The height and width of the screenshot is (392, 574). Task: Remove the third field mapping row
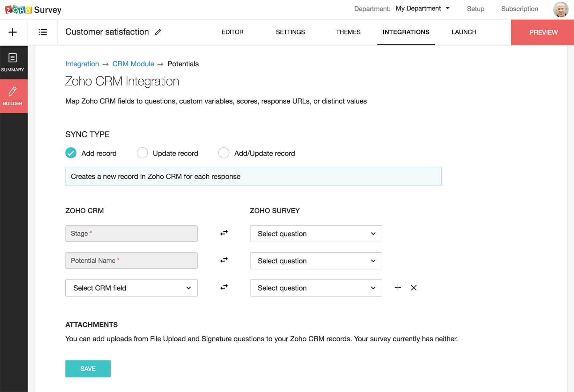pyautogui.click(x=414, y=288)
